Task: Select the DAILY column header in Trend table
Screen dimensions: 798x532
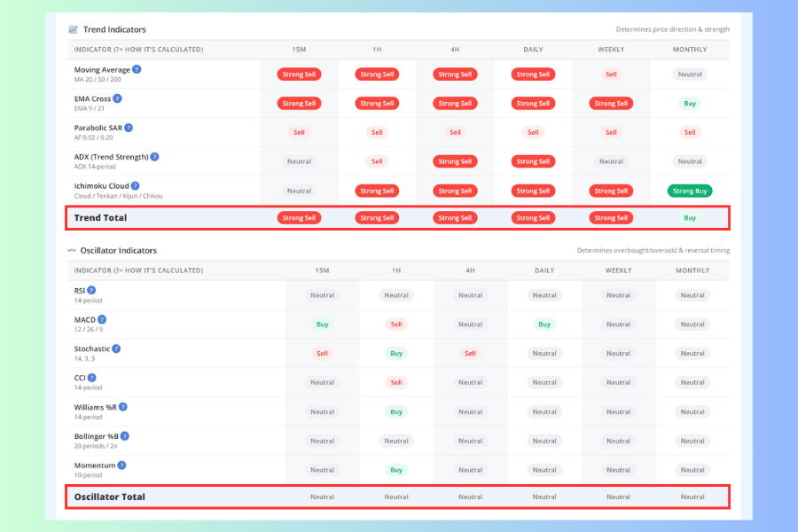Action: 533,50
